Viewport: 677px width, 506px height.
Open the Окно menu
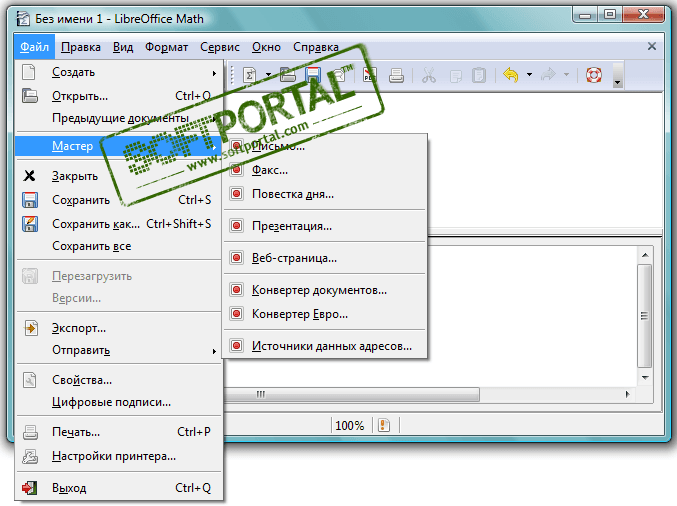point(266,47)
